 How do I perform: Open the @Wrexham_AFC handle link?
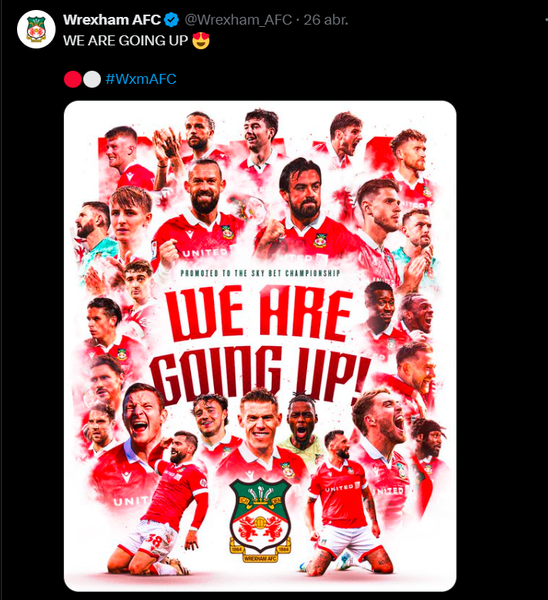coord(238,20)
